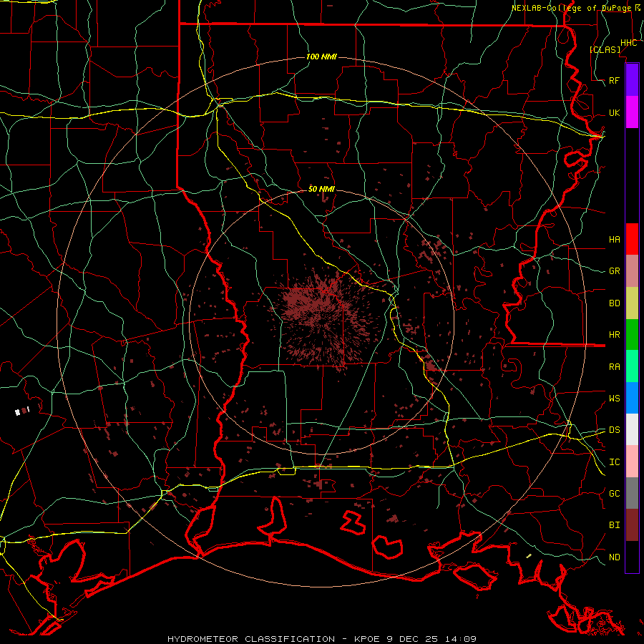Click the 'UK' legend label
Image resolution: width=644 pixels, height=644 pixels.
614,112
